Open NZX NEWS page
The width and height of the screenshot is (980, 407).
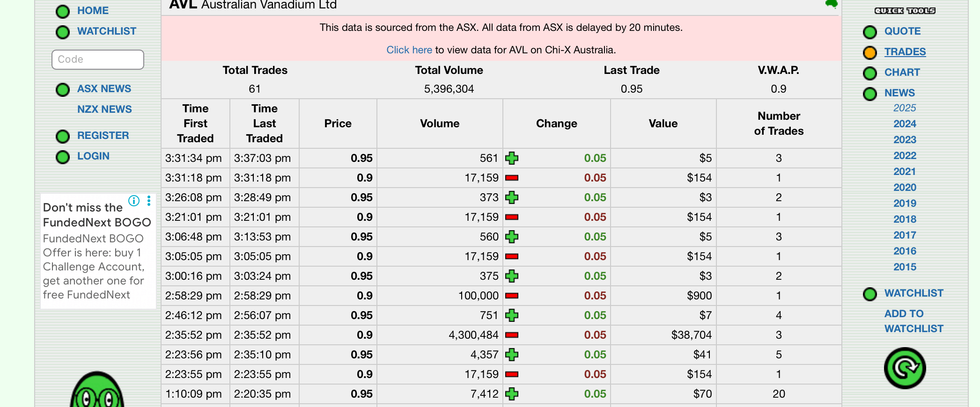click(104, 109)
